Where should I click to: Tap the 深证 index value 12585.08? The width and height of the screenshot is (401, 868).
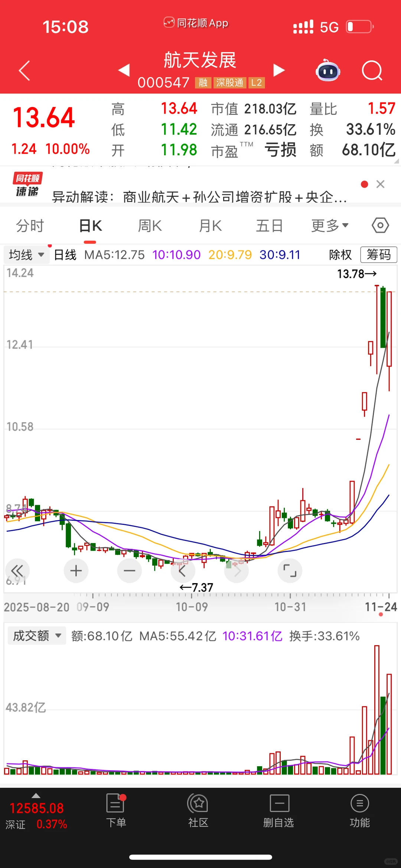coord(37,808)
